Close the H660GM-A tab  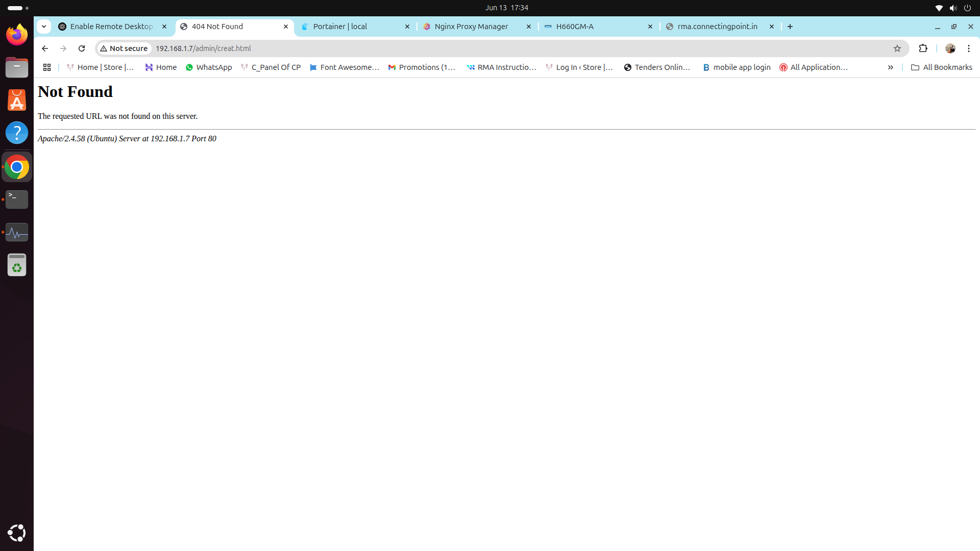click(650, 27)
